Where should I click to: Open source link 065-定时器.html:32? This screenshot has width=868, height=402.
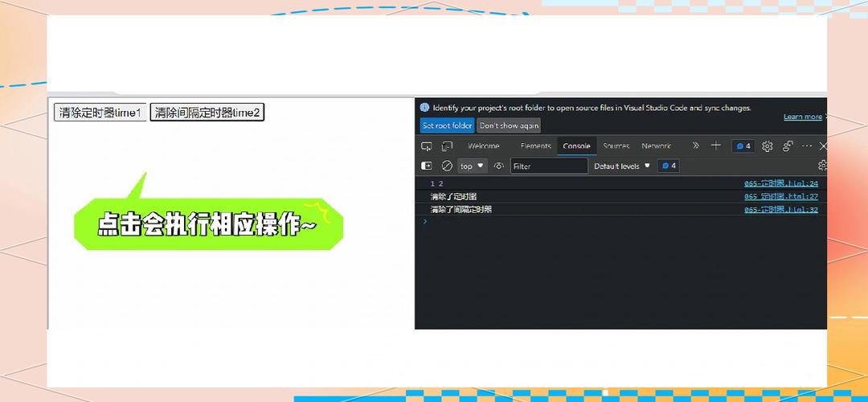click(x=781, y=210)
